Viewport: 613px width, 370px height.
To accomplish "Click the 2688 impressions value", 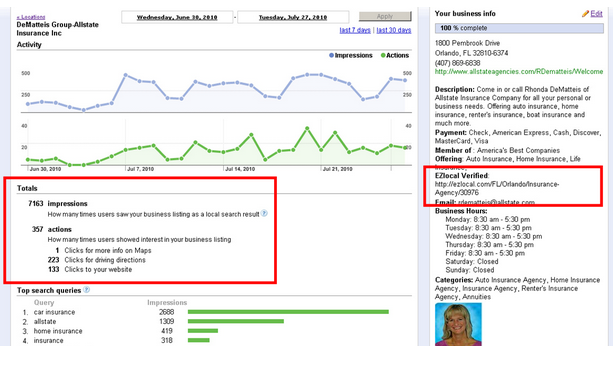I will pos(167,312).
